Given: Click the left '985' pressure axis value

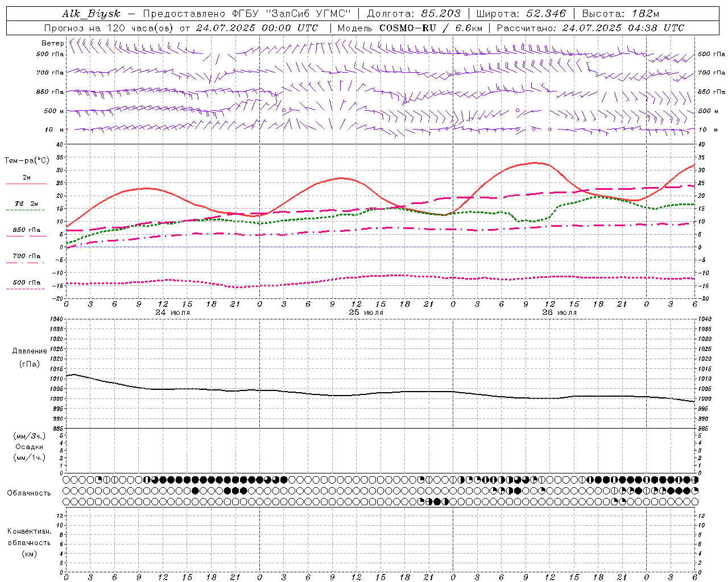Looking at the screenshot, I should tap(57, 429).
